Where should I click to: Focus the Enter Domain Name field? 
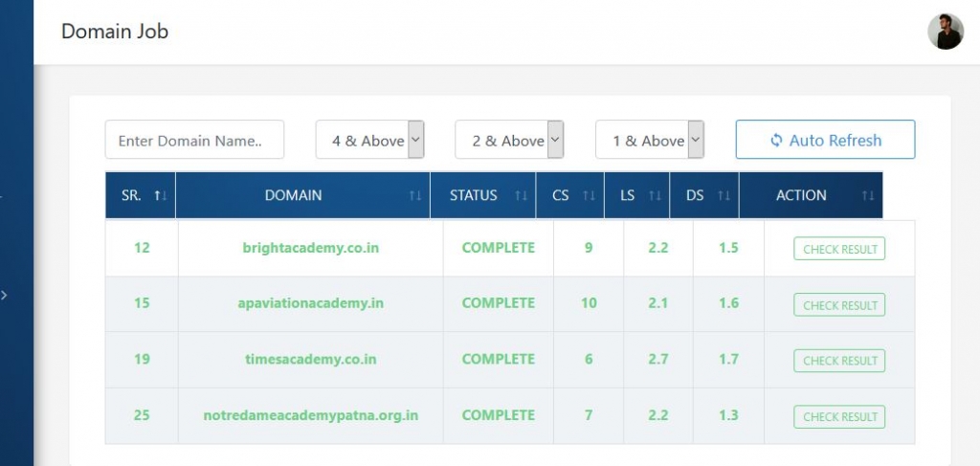pyautogui.click(x=194, y=140)
